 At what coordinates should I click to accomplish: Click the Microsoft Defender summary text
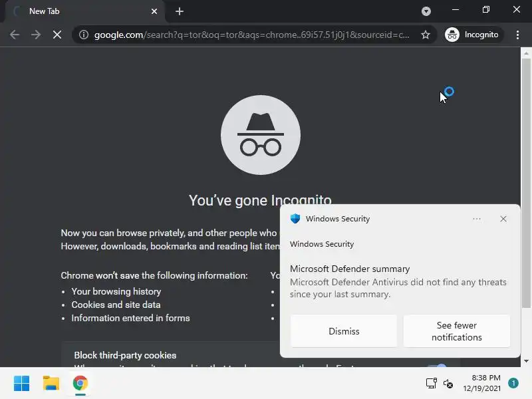(x=350, y=269)
